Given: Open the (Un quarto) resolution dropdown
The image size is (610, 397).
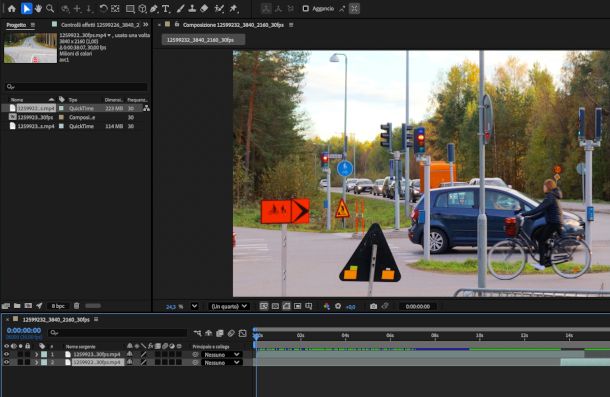Looking at the screenshot, I should (228, 306).
